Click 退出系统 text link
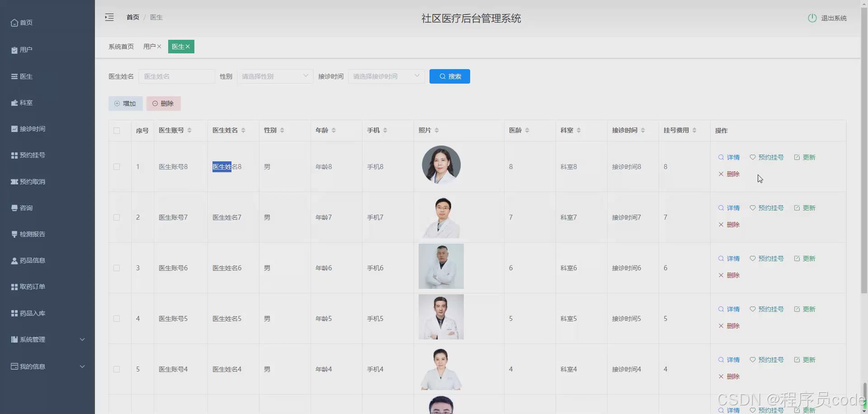This screenshot has height=414, width=868. pos(834,18)
